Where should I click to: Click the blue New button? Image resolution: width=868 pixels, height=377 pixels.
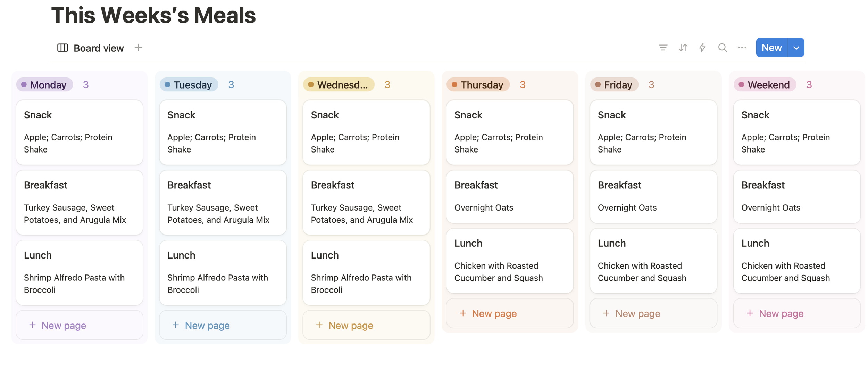(x=771, y=48)
